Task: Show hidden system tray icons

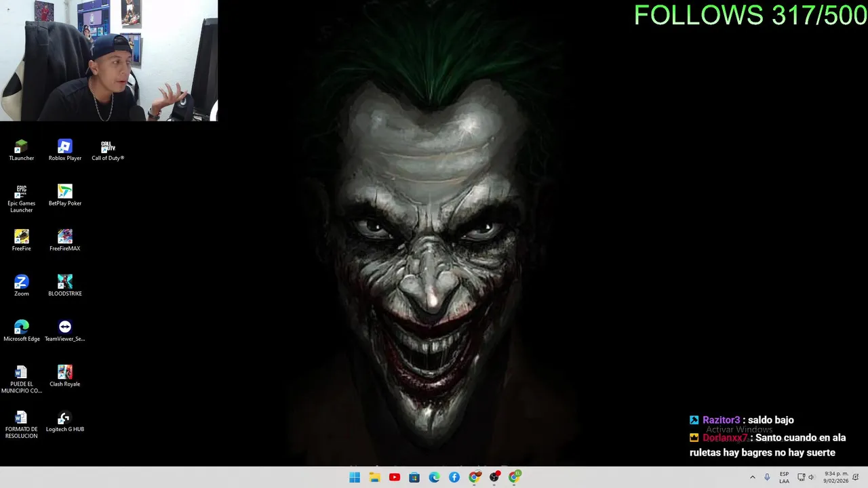Action: [752, 477]
